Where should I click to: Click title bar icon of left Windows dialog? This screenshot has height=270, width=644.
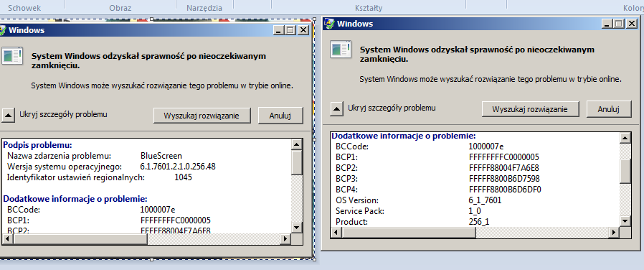point(2,30)
